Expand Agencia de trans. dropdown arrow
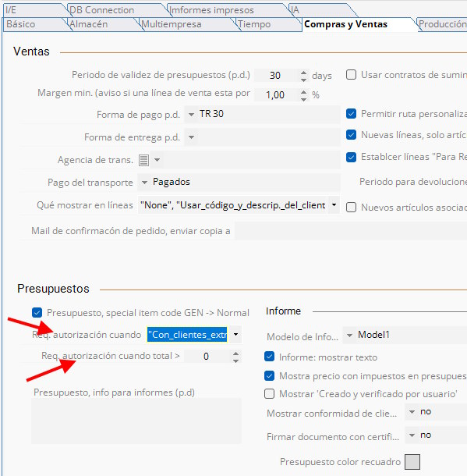Viewport: 467px width, 476px height. pos(157,160)
